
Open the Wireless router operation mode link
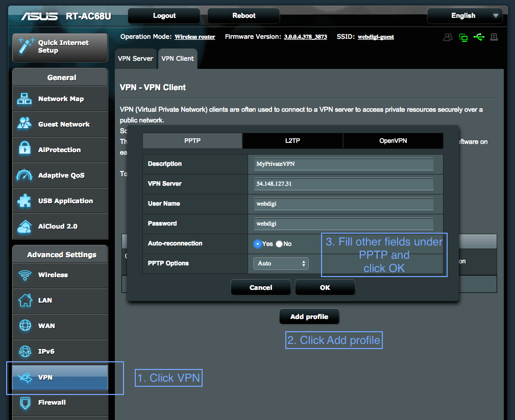pos(194,36)
